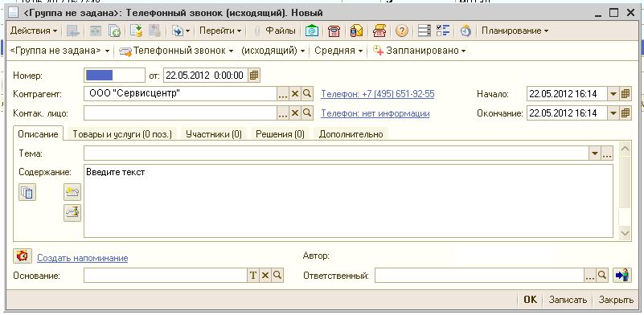
Task: Open the Планирование menu
Action: point(515,31)
